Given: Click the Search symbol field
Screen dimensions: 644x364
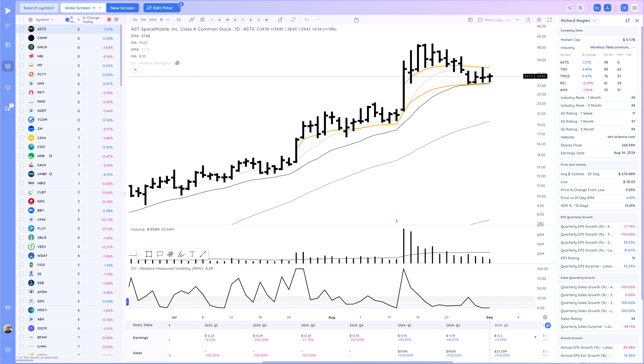Looking at the screenshot, I should [38, 8].
